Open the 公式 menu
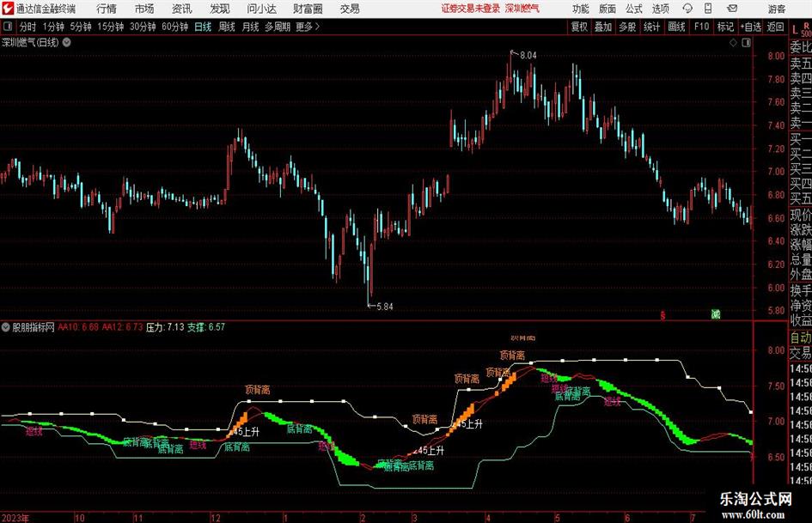This screenshot has width=812, height=523. 634,9
